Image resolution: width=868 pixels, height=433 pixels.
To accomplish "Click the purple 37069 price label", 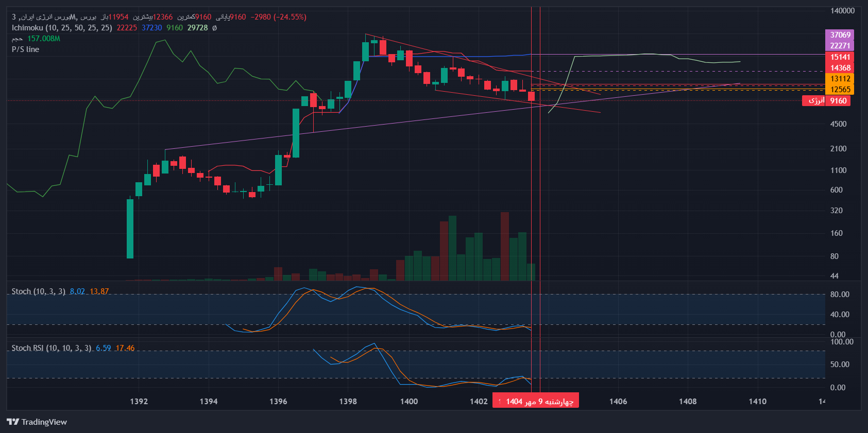I will click(x=840, y=35).
